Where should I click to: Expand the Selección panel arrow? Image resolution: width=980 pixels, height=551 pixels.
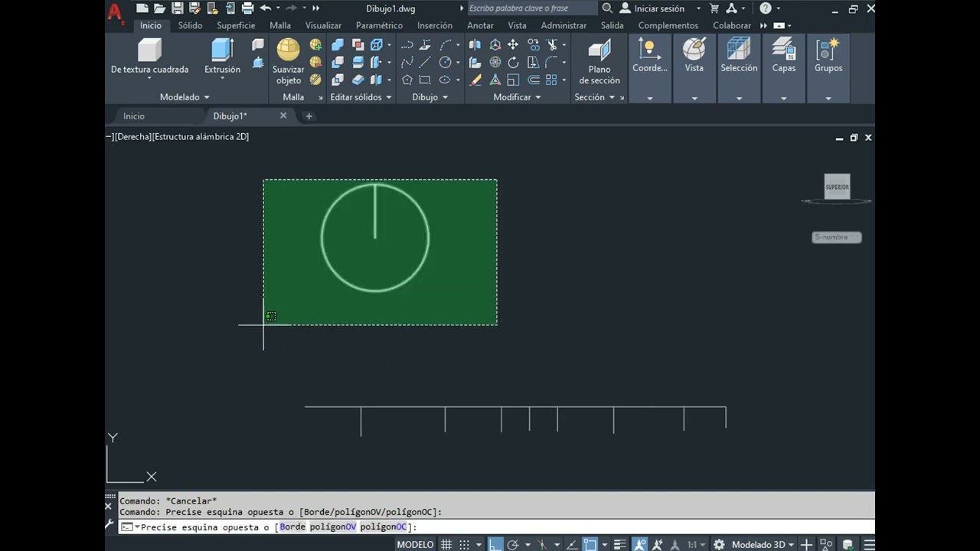pyautogui.click(x=739, y=98)
